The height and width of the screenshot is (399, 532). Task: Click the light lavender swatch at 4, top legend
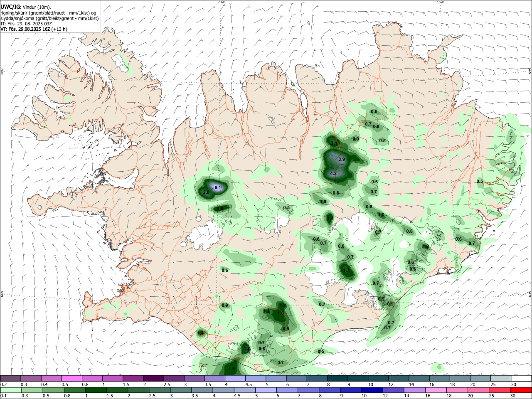point(234,378)
